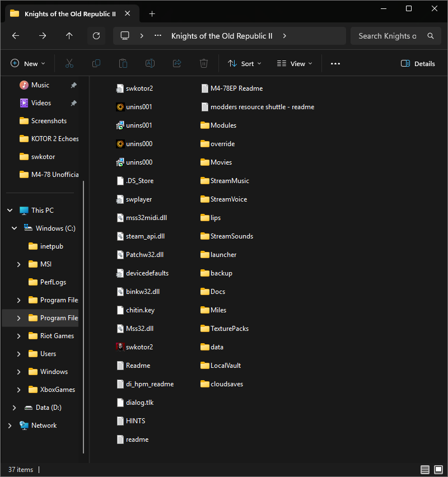Collapse the Windows (C:) drive node
The width and height of the screenshot is (448, 477).
[15, 228]
